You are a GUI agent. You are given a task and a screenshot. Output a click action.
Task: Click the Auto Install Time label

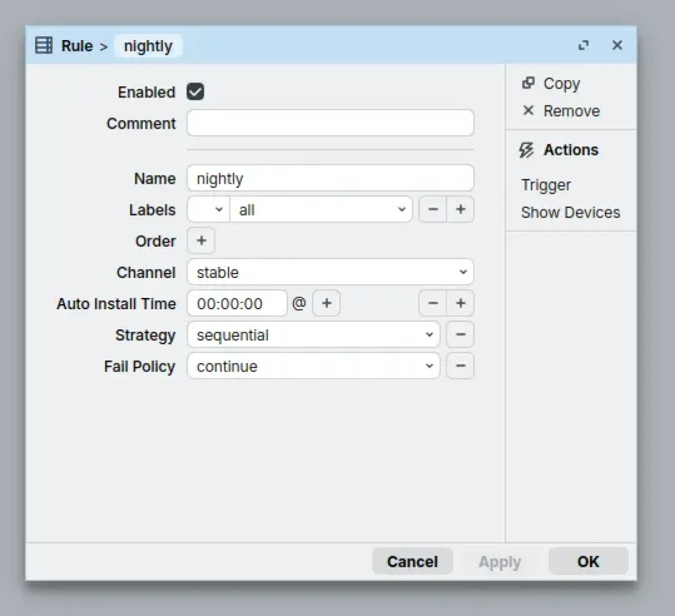[116, 304]
